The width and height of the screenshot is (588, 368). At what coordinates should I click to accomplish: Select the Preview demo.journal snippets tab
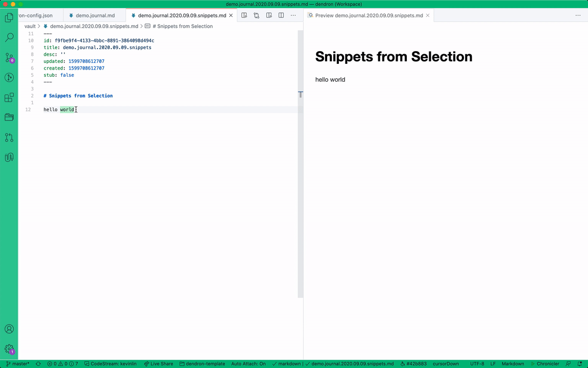pyautogui.click(x=369, y=15)
